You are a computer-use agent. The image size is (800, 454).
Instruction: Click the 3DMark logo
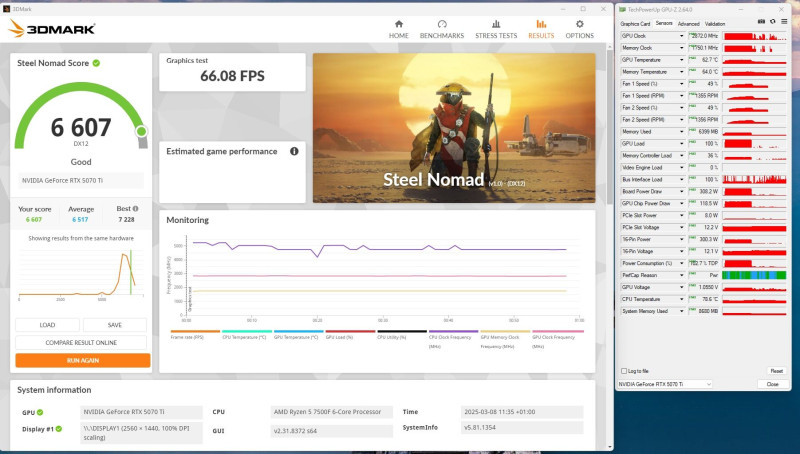click(52, 29)
